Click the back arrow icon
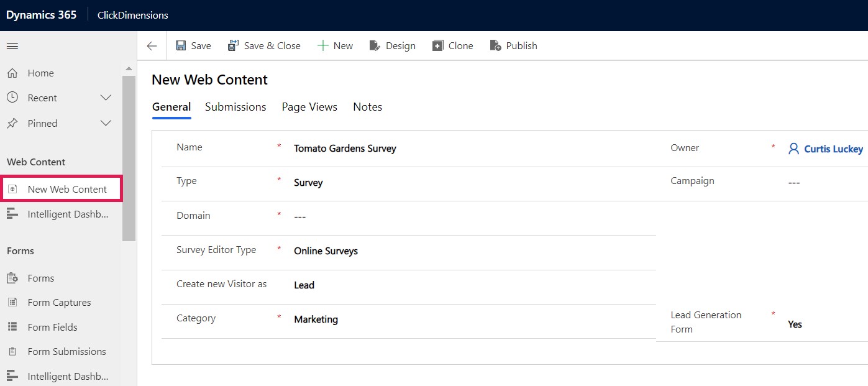The width and height of the screenshot is (868, 386). tap(152, 46)
